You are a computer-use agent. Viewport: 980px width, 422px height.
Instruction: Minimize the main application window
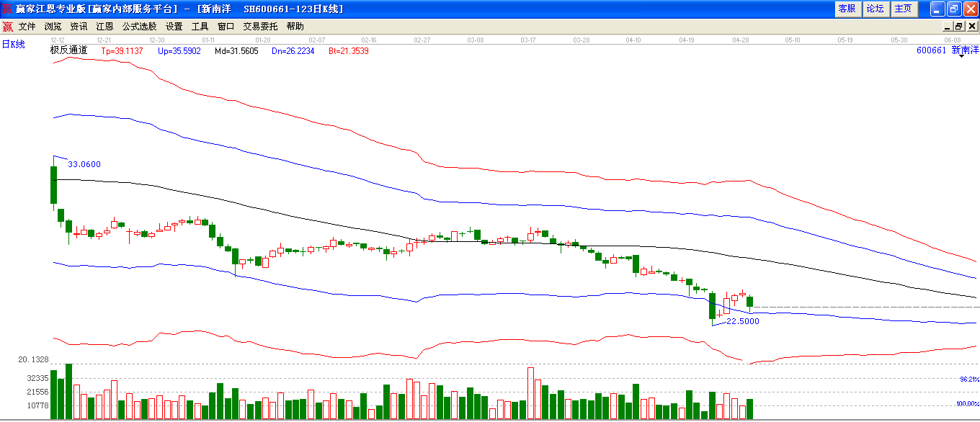[937, 9]
